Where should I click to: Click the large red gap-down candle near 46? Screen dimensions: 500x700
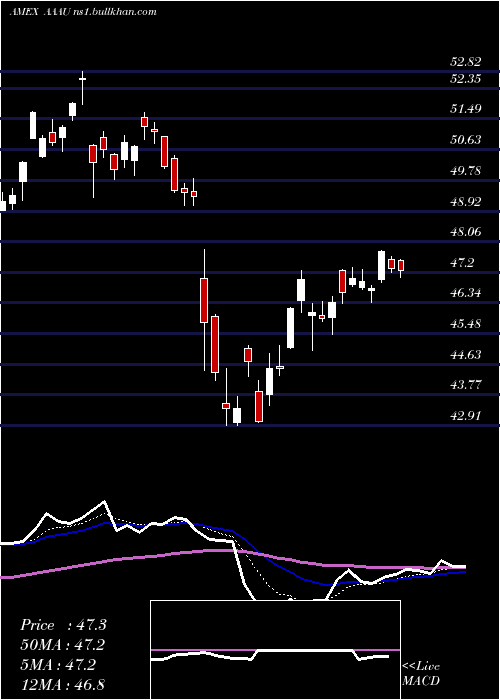(x=204, y=309)
